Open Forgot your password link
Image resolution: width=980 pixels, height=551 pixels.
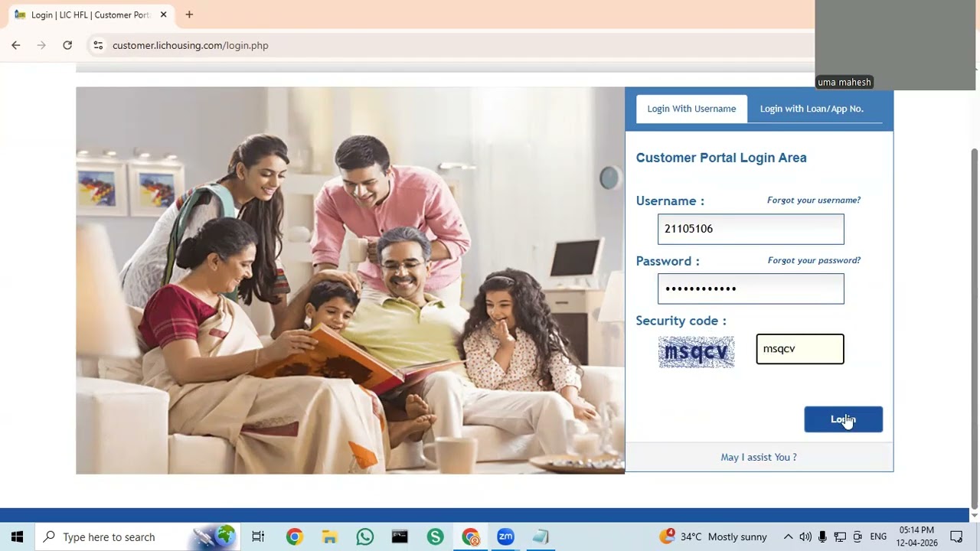coord(814,261)
